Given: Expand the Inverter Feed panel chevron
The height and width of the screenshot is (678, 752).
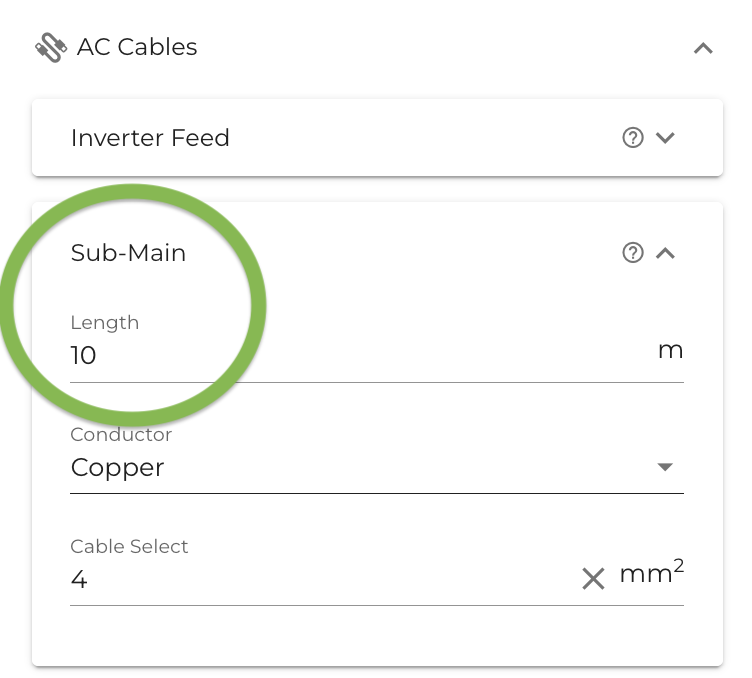Looking at the screenshot, I should click(x=665, y=138).
